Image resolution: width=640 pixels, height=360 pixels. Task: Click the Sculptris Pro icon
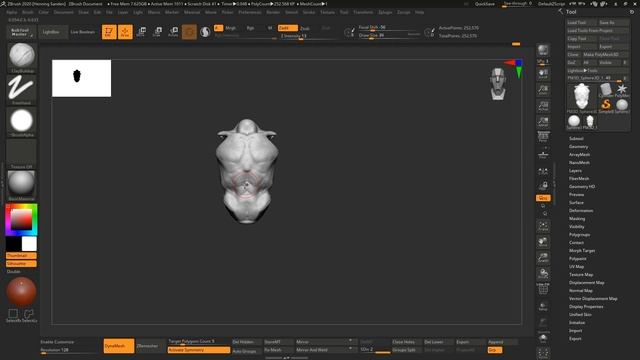tap(205, 32)
